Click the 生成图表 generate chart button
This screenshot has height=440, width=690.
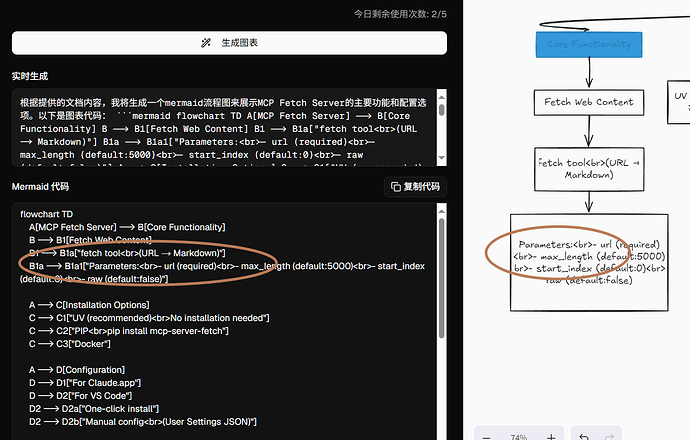pyautogui.click(x=229, y=43)
